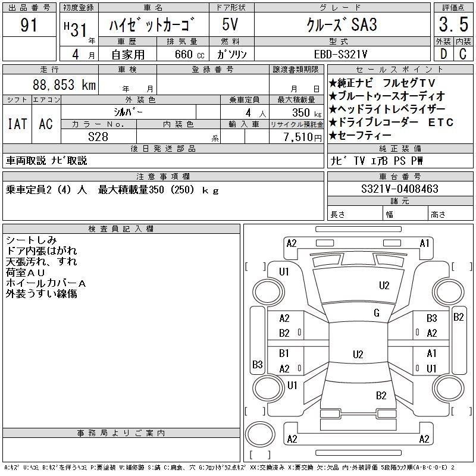Click the 検査員記入欄 header
This screenshot has width=476, height=476.
tap(121, 229)
